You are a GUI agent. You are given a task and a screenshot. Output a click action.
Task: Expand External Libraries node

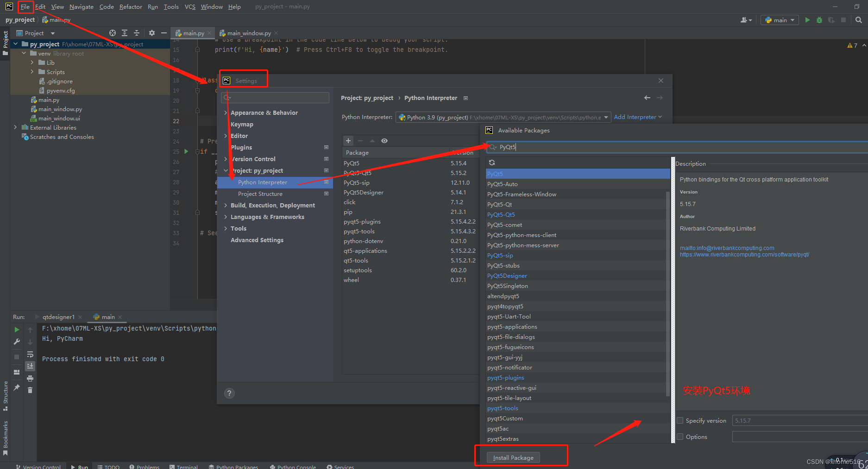[x=15, y=127]
